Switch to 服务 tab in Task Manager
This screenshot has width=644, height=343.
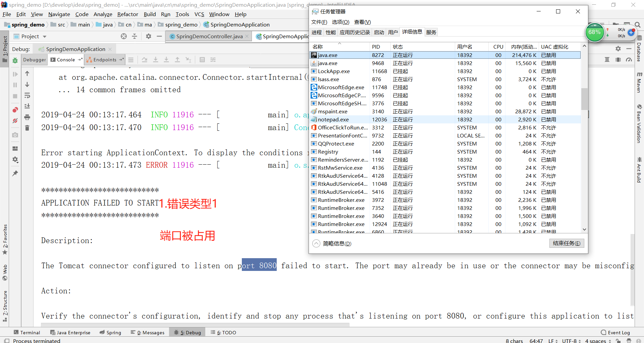pos(431,32)
